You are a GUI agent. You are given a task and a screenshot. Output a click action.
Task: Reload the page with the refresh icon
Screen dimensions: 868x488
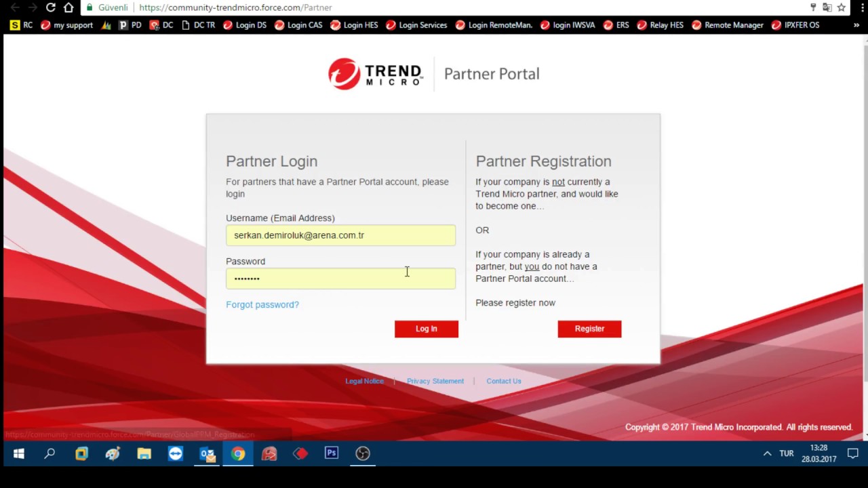[51, 7]
